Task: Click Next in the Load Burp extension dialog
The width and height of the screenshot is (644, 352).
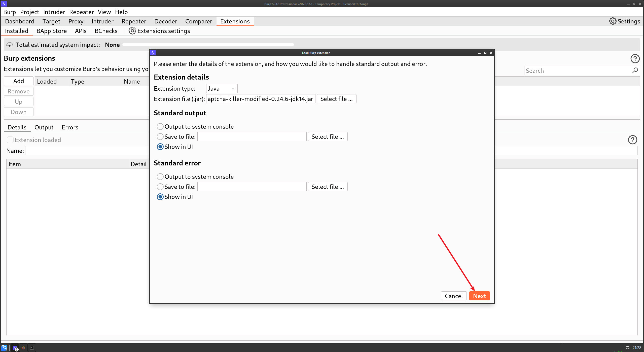Action: [479, 296]
